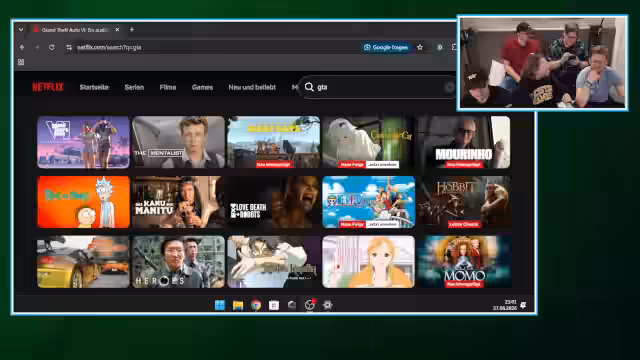Expand the tab search dropdown arrow
The height and width of the screenshot is (360, 640).
pos(21,29)
